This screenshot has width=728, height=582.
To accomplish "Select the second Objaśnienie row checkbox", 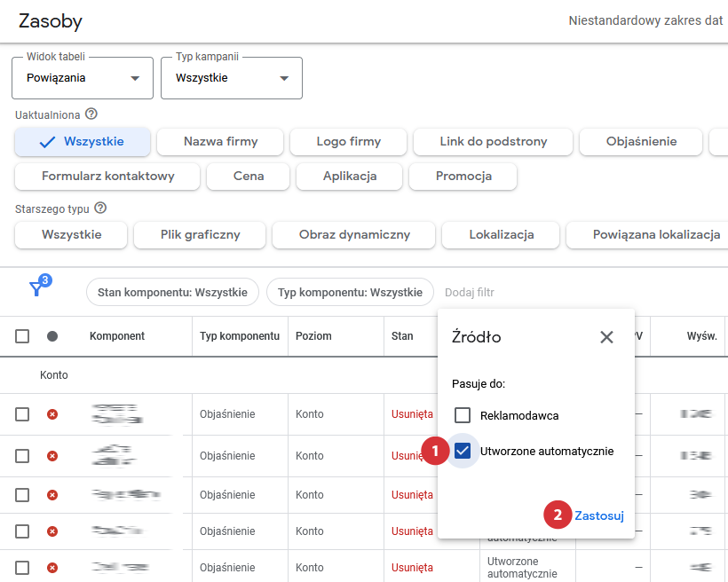I will click(22, 456).
